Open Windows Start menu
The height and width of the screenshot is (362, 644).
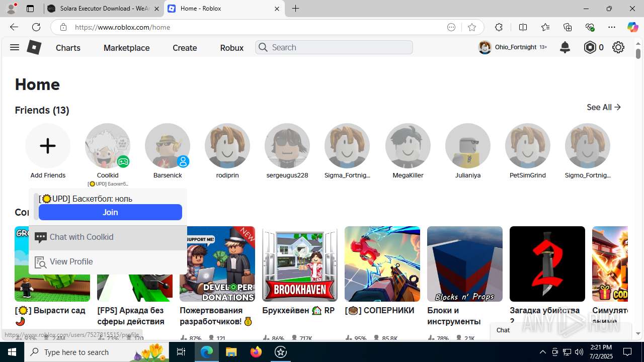12,352
